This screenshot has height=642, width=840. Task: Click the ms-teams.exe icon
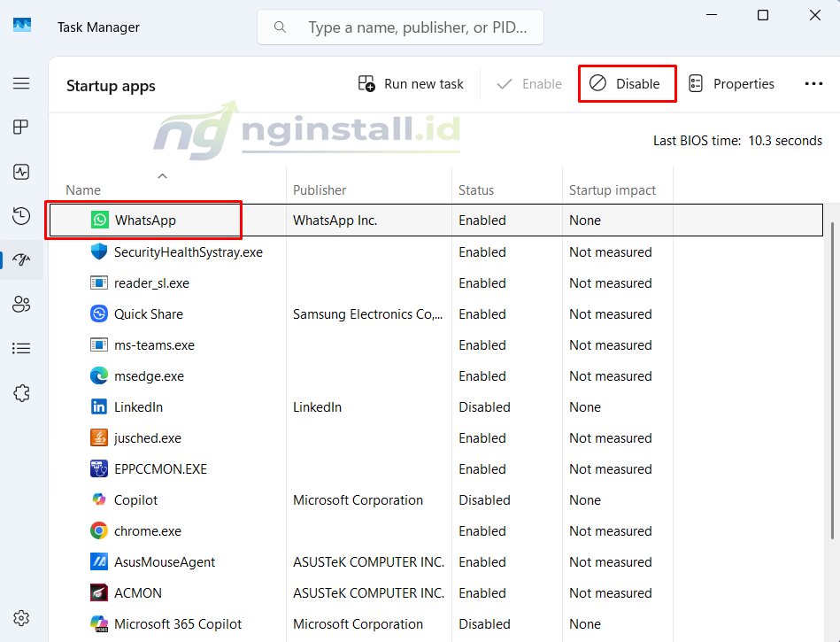click(x=99, y=344)
